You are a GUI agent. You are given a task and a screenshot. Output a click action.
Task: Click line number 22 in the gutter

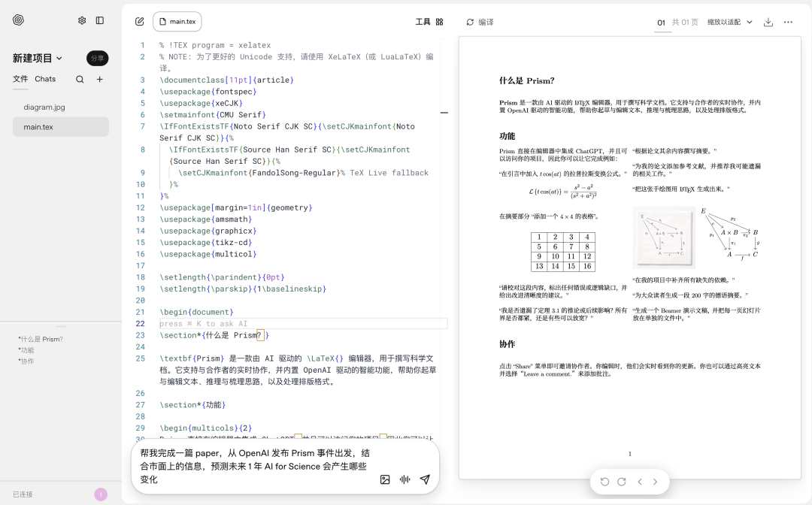(x=141, y=324)
